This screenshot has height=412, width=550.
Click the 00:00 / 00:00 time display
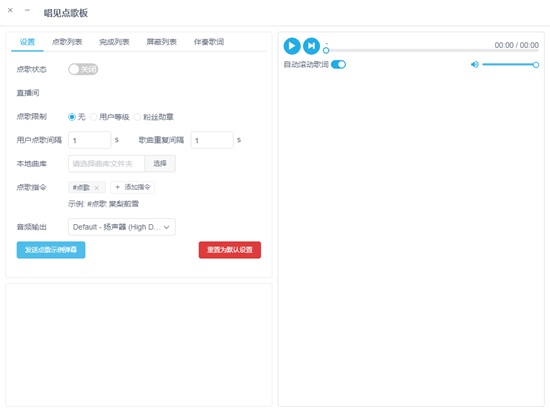(x=516, y=45)
